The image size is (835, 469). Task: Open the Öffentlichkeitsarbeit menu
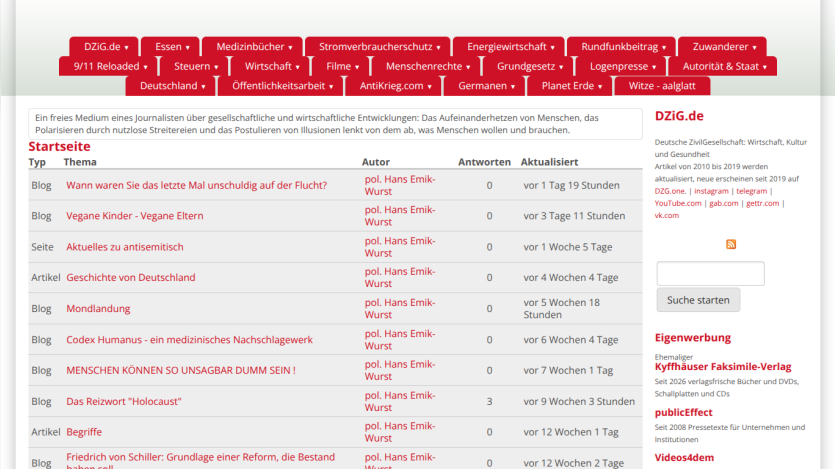point(282,86)
